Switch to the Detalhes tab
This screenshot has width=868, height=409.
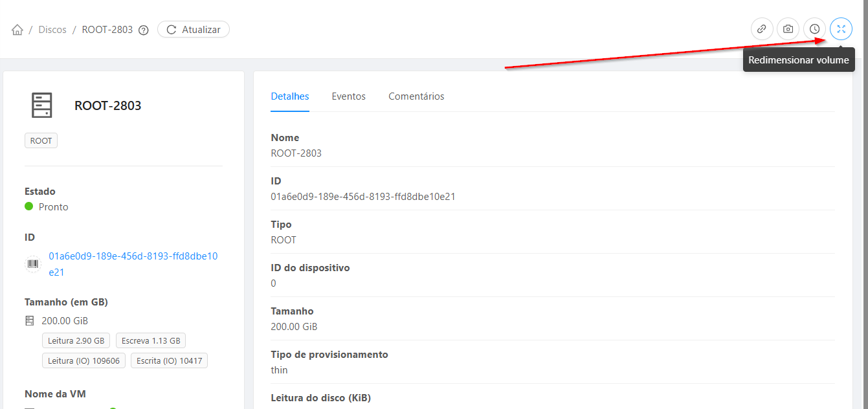(289, 96)
